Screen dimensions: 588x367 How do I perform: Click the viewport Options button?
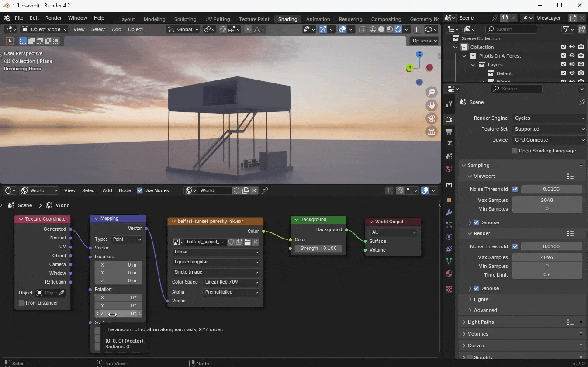pyautogui.click(x=424, y=41)
